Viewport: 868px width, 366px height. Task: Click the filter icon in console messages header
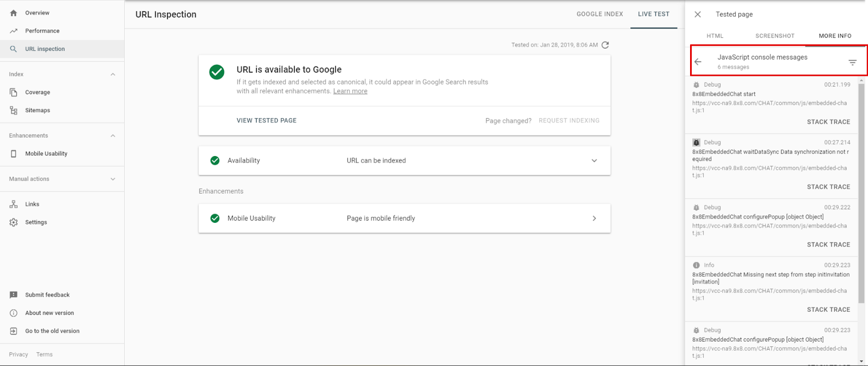coord(852,62)
